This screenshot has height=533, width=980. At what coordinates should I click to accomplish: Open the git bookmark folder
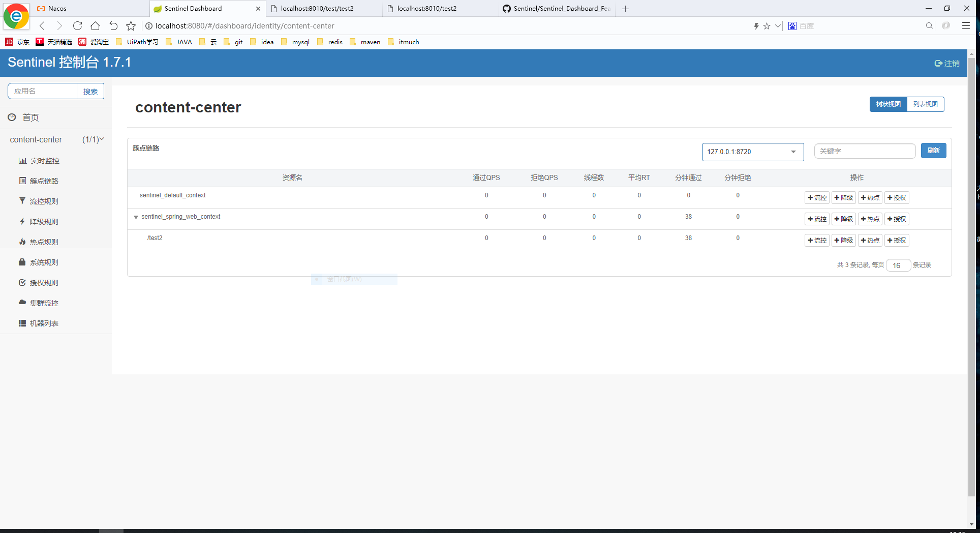[x=233, y=42]
